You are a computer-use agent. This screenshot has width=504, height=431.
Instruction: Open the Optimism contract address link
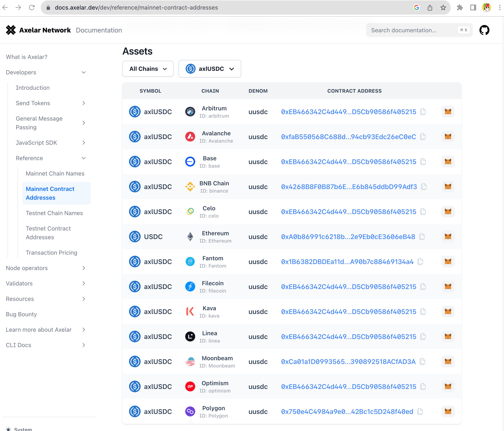click(349, 386)
